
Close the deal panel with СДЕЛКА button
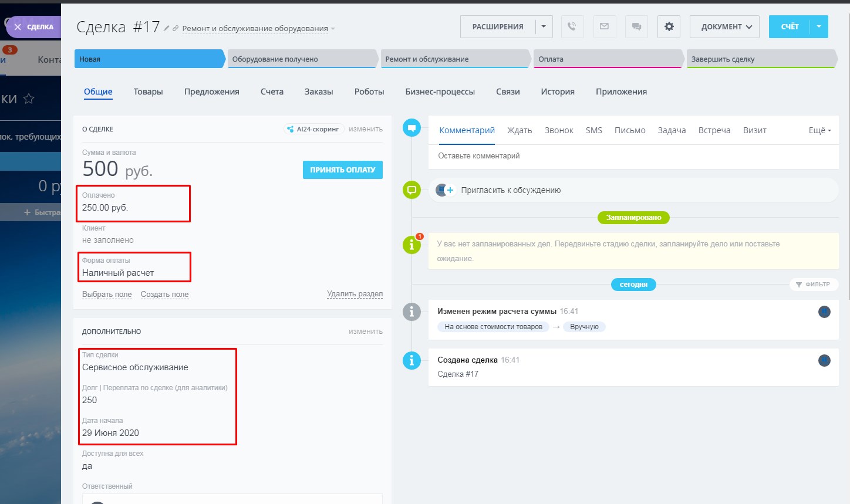click(34, 27)
